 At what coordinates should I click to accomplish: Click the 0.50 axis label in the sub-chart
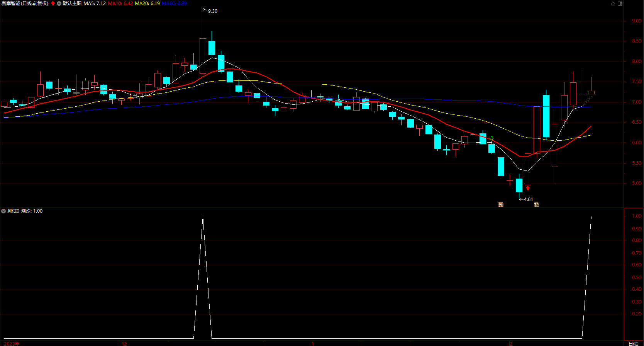637,278
